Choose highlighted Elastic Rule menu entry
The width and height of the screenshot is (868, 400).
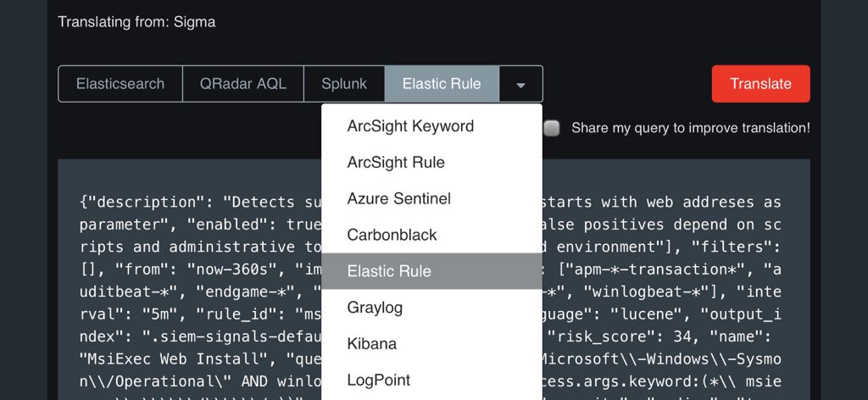[x=431, y=271]
